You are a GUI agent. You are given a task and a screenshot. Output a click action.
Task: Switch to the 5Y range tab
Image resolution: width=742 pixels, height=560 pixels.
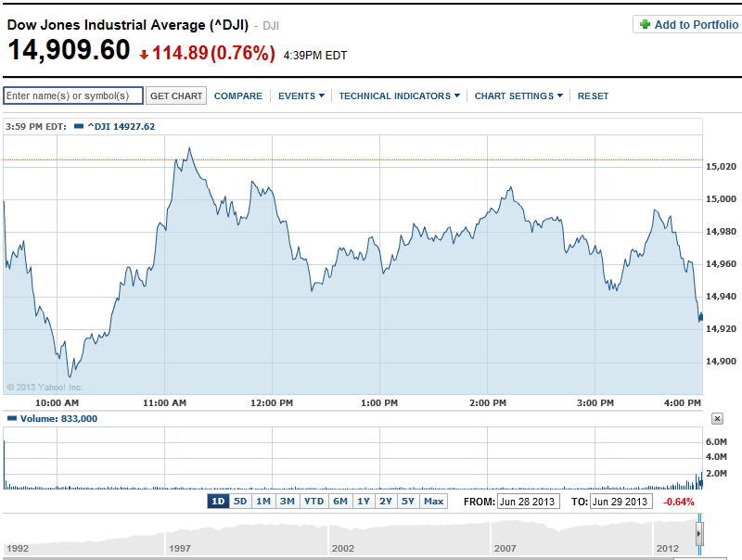[408, 502]
